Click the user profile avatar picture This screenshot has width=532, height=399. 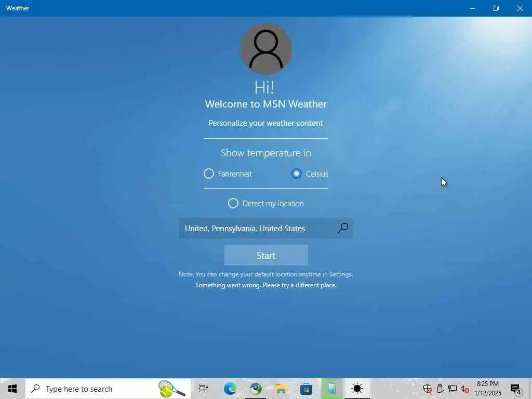click(x=266, y=49)
